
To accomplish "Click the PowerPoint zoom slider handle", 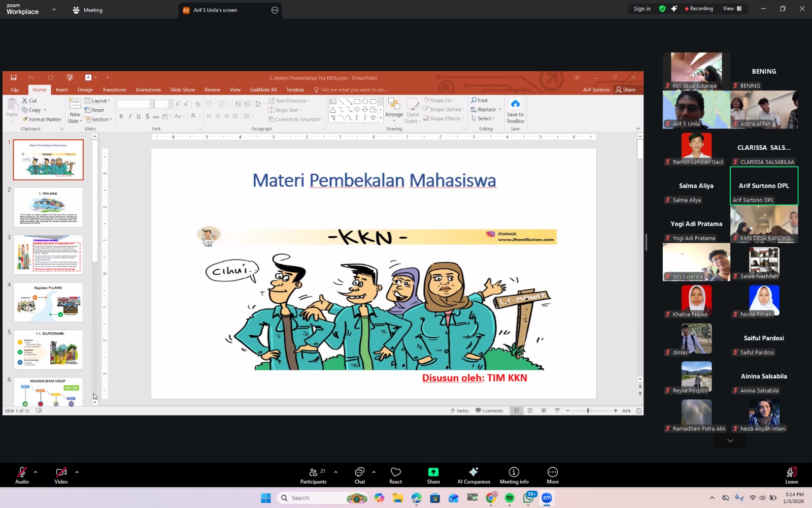I will point(588,410).
